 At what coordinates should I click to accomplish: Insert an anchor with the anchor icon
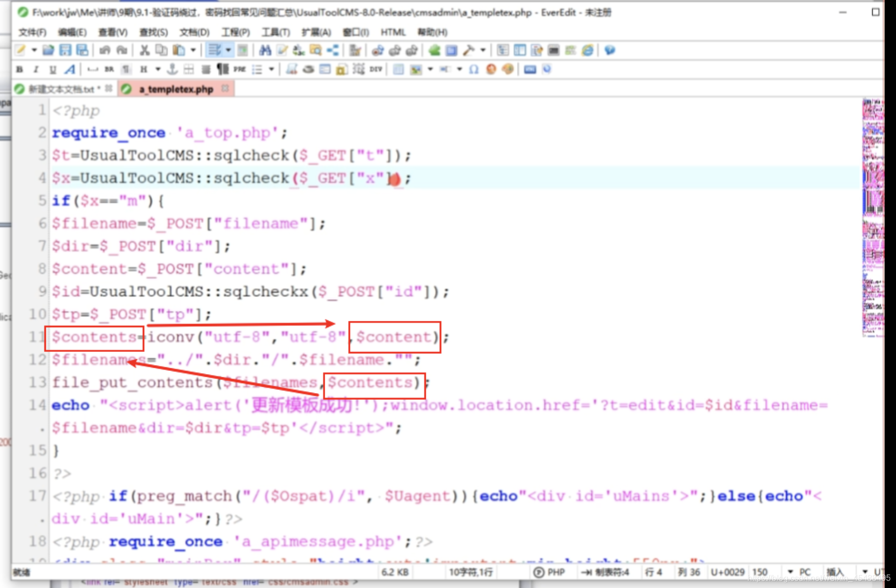(172, 69)
